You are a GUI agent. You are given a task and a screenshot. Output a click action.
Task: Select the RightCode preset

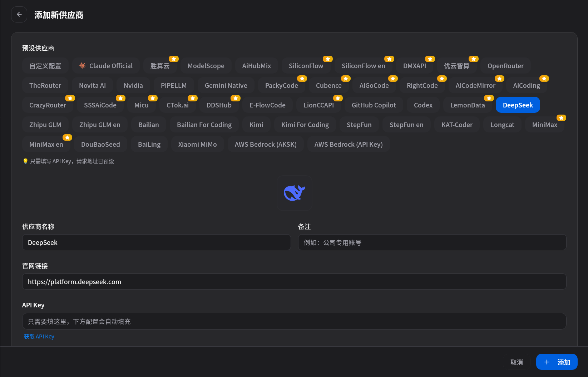[x=422, y=85]
